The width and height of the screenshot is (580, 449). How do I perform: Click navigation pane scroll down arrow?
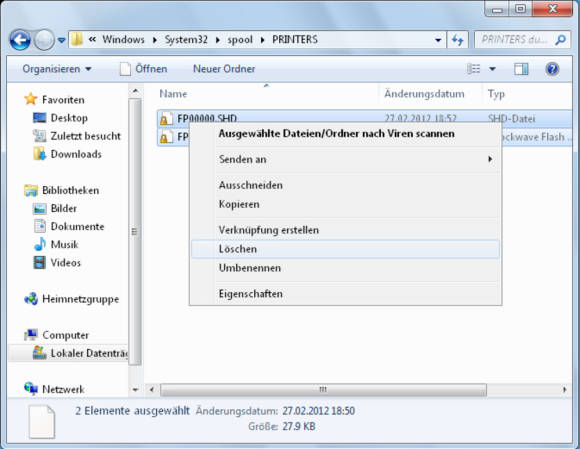coord(135,389)
